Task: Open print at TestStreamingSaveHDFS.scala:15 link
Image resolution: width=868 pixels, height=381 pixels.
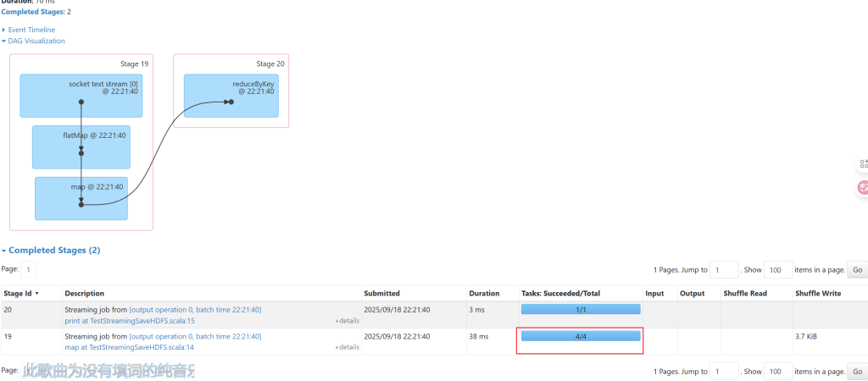Action: (x=129, y=321)
